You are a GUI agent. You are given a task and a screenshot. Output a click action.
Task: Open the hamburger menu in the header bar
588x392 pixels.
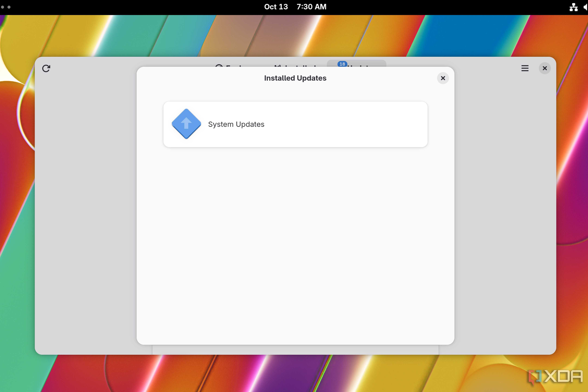click(x=525, y=68)
